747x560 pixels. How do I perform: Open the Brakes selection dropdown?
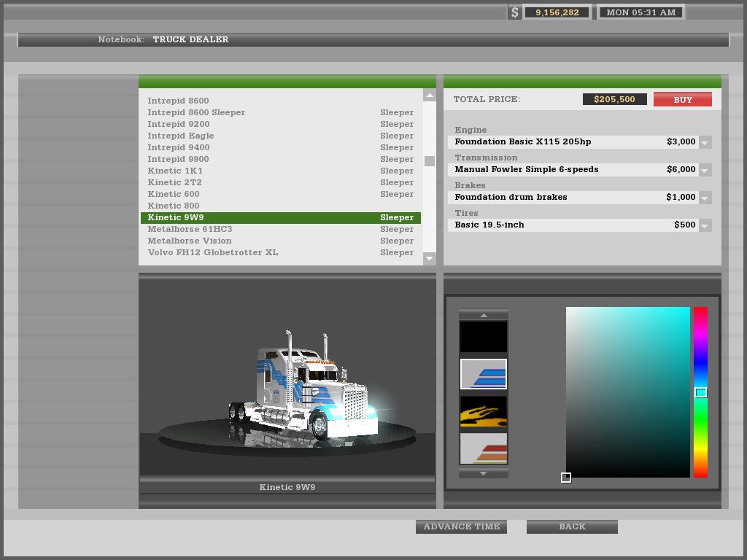tap(705, 198)
